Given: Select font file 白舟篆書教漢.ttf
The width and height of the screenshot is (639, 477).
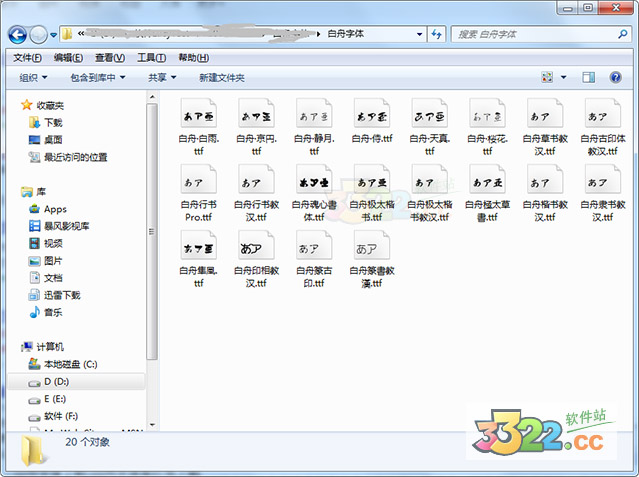Looking at the screenshot, I should tap(372, 259).
